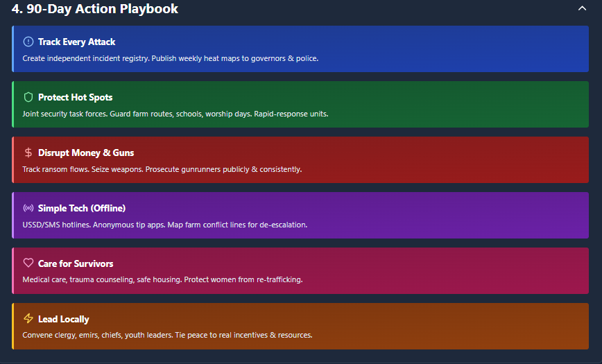Click the dollar sign icon for Disrupt Money & Guns
The height and width of the screenshot is (364, 602).
[x=28, y=153]
